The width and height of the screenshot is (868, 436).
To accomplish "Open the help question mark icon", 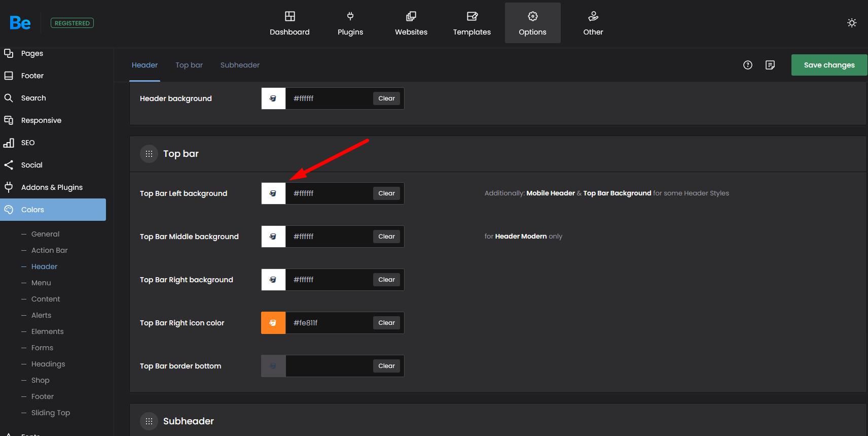I will pos(748,65).
